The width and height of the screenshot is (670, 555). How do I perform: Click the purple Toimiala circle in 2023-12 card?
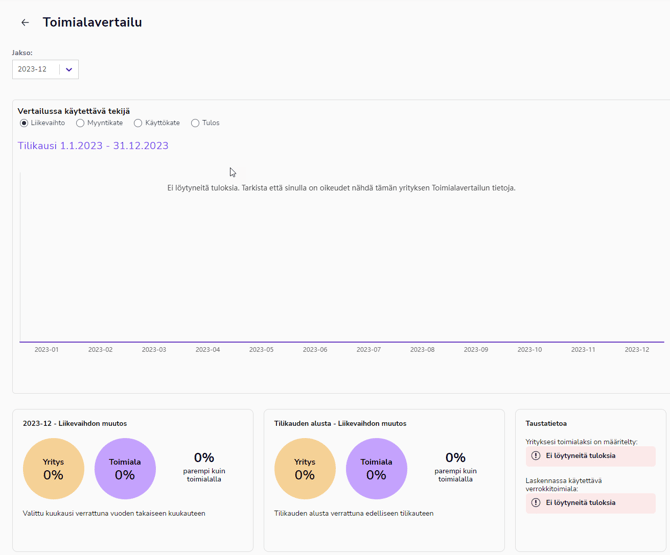pyautogui.click(x=125, y=468)
